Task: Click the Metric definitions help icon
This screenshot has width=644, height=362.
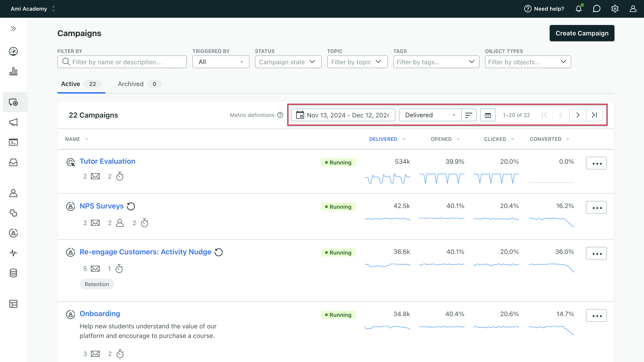Action: click(x=280, y=115)
